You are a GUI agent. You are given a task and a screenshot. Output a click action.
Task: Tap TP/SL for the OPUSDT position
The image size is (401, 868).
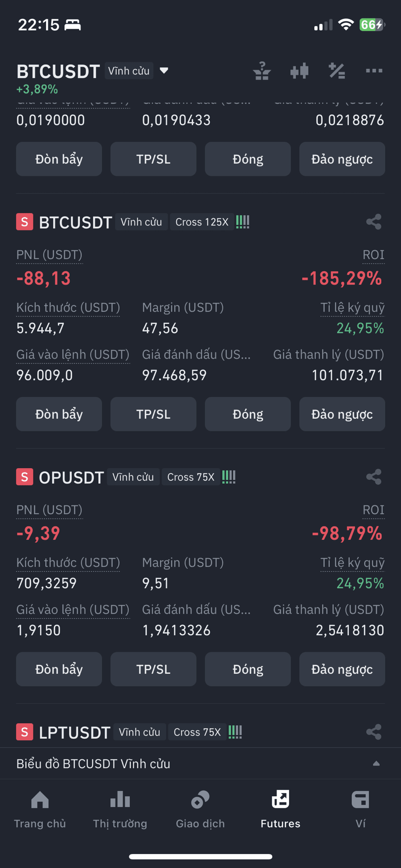[154, 669]
